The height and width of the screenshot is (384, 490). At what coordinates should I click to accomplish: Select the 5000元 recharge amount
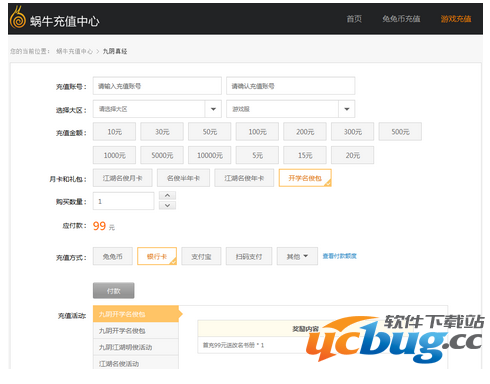(162, 155)
